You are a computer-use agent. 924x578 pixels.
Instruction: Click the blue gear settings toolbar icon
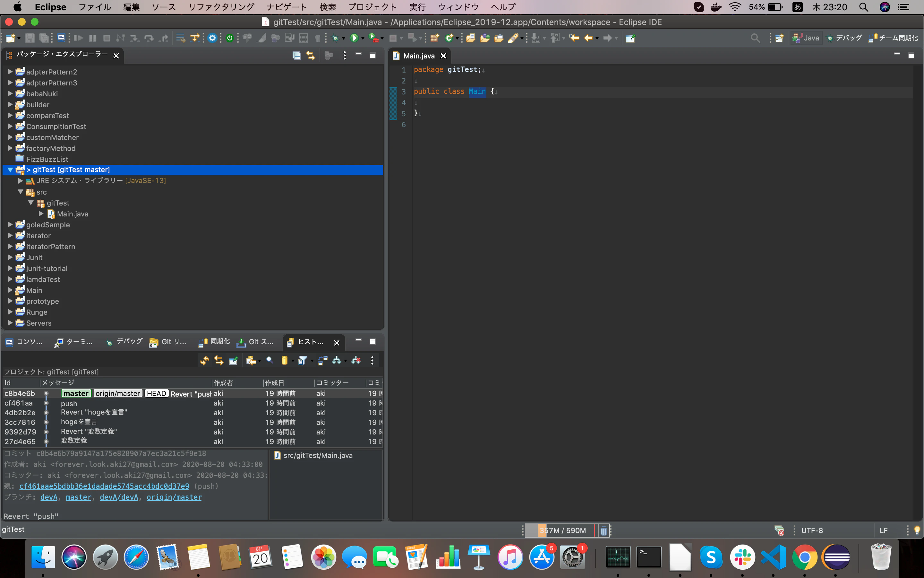coord(212,38)
